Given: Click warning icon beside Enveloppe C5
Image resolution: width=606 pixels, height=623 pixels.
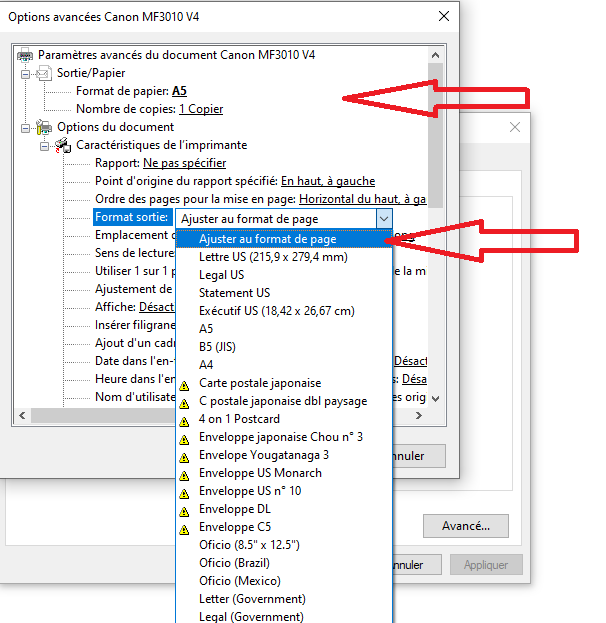Looking at the screenshot, I should click(183, 528).
